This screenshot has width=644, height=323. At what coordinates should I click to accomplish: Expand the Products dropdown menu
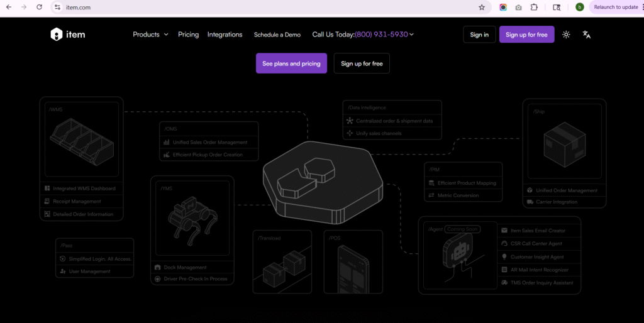150,35
